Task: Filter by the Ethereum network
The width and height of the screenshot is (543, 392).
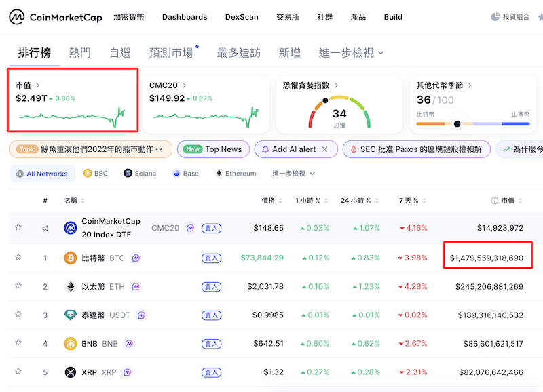Action: point(236,174)
